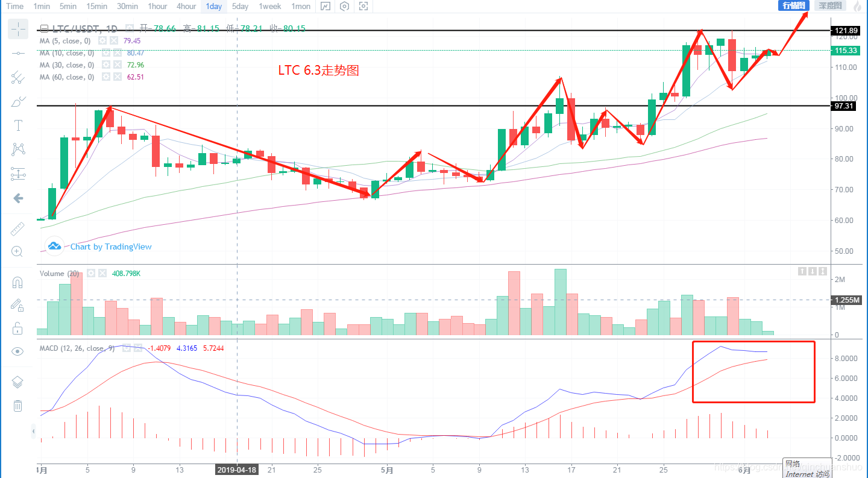Select the left arrow marker tool
The width and height of the screenshot is (868, 478).
(18, 198)
